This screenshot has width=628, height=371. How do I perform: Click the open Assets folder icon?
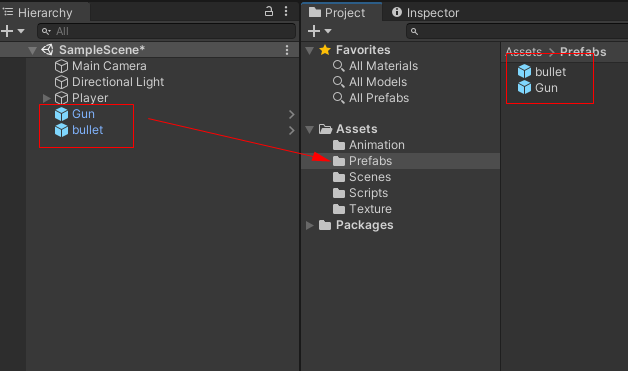(325, 129)
